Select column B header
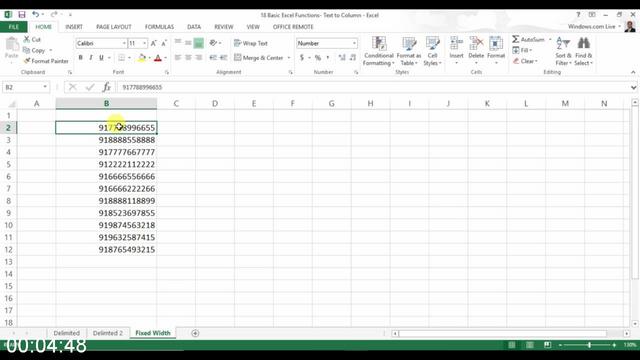The image size is (640, 360). tap(106, 103)
